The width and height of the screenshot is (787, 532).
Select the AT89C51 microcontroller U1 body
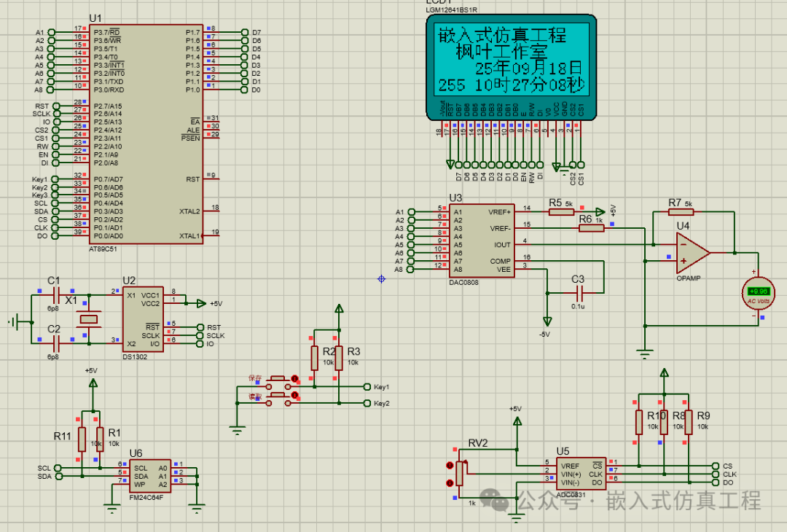click(x=146, y=134)
